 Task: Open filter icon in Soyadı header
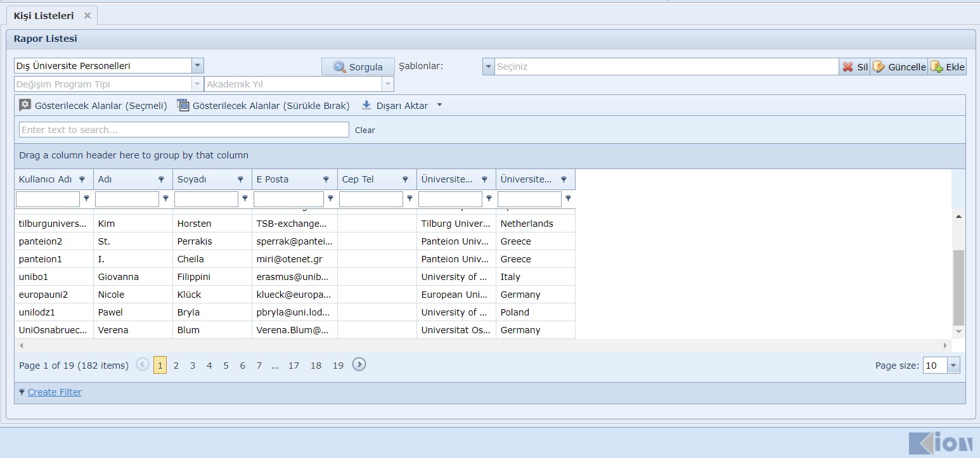point(240,179)
